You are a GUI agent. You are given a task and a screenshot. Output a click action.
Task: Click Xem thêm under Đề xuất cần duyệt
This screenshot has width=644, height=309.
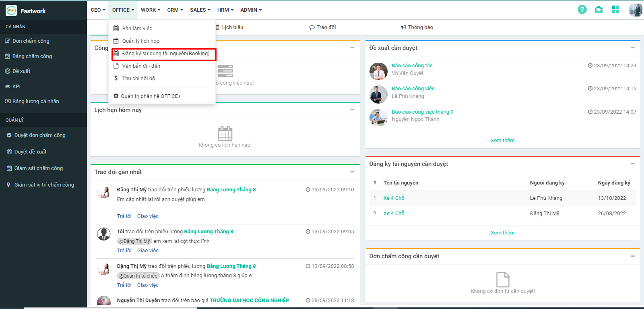point(502,141)
